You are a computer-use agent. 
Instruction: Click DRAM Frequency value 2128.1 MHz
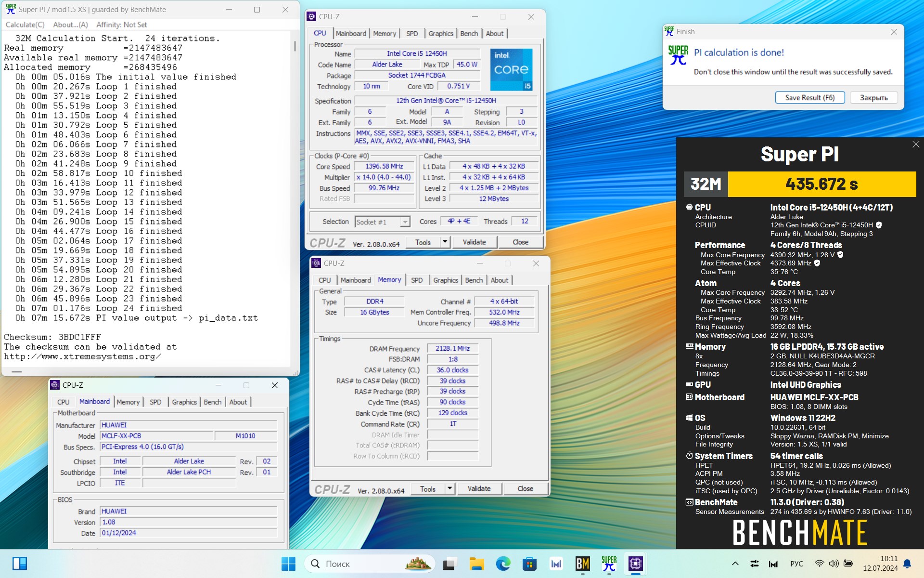[x=452, y=348]
